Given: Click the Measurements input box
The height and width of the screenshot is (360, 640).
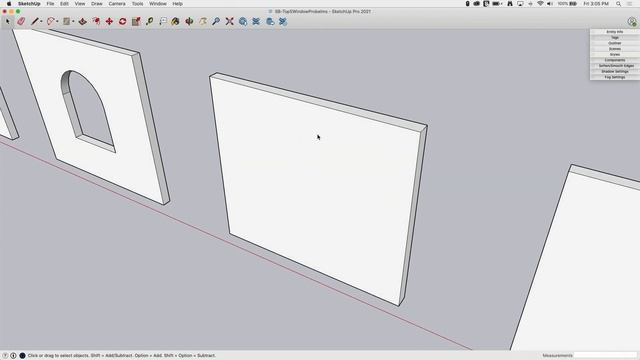Looking at the screenshot, I should point(605,356).
